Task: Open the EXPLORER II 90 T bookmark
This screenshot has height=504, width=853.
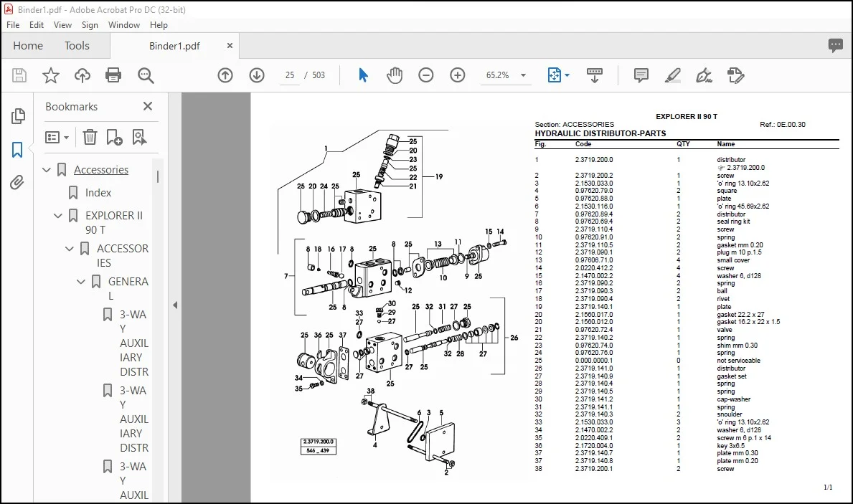Action: point(113,223)
